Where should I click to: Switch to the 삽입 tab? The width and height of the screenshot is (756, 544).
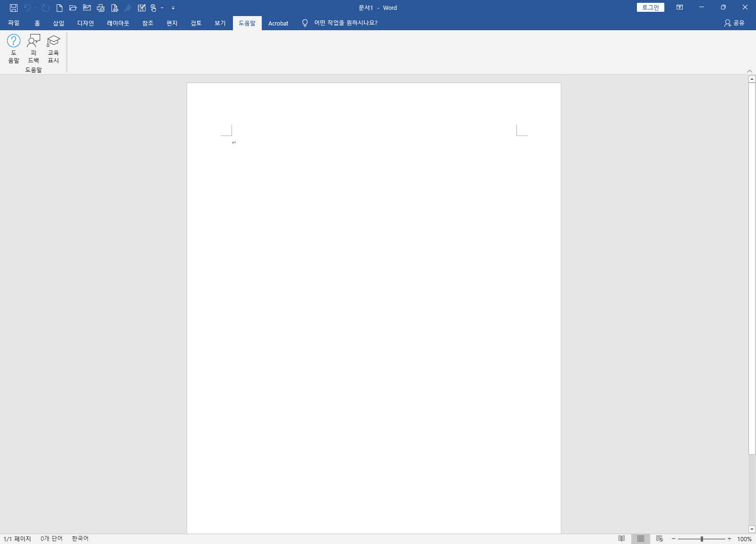59,23
